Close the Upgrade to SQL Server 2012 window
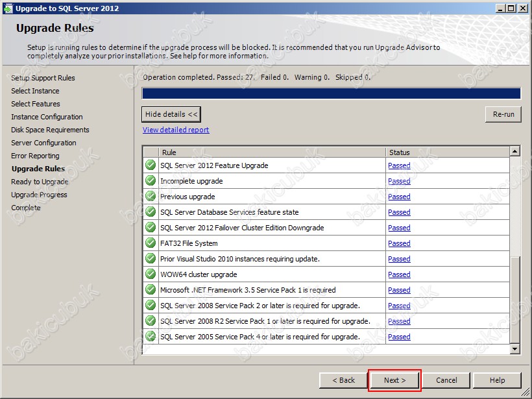 [523, 8]
